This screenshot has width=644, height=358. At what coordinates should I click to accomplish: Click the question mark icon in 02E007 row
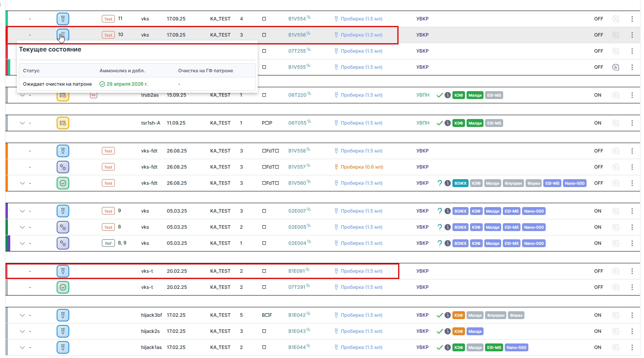pyautogui.click(x=440, y=211)
